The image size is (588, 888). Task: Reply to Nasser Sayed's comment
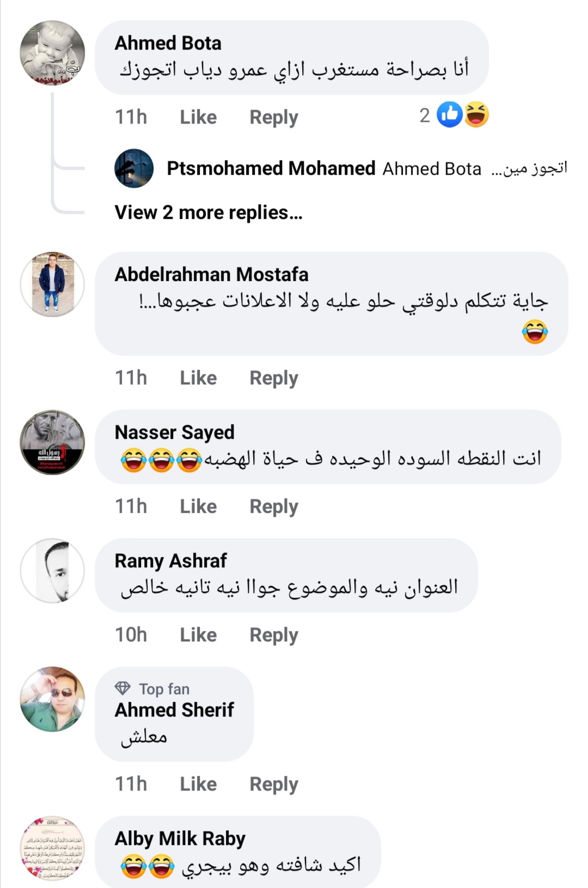[273, 506]
